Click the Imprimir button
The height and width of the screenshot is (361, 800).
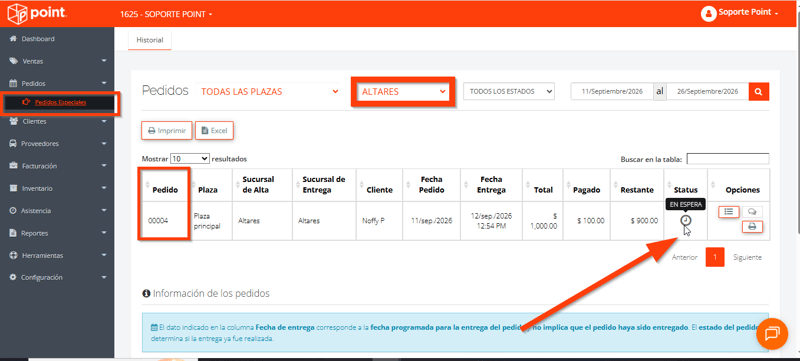[x=167, y=131]
